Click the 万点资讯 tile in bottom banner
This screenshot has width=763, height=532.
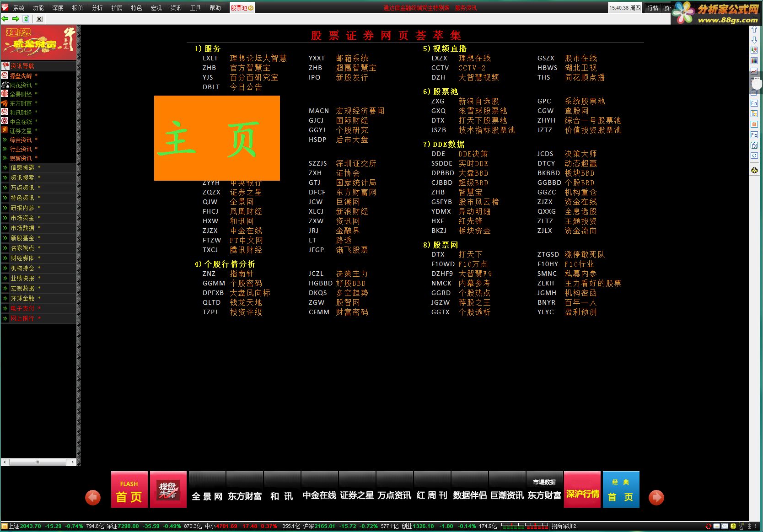pos(395,489)
